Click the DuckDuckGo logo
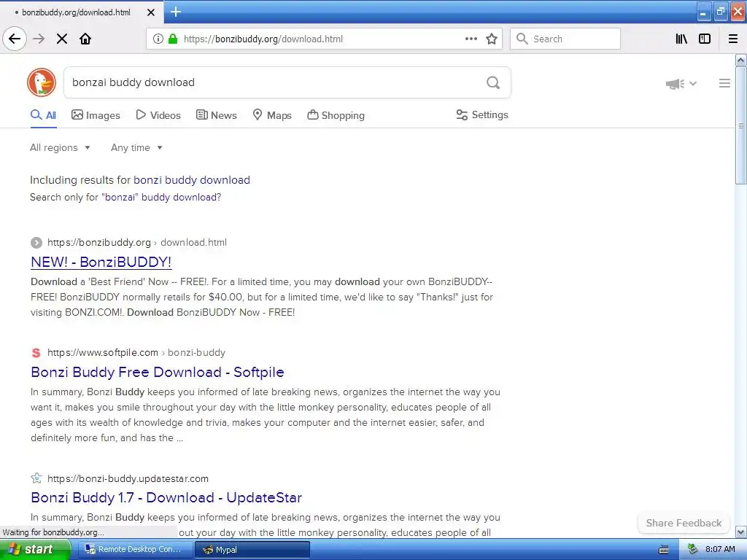 (x=42, y=82)
